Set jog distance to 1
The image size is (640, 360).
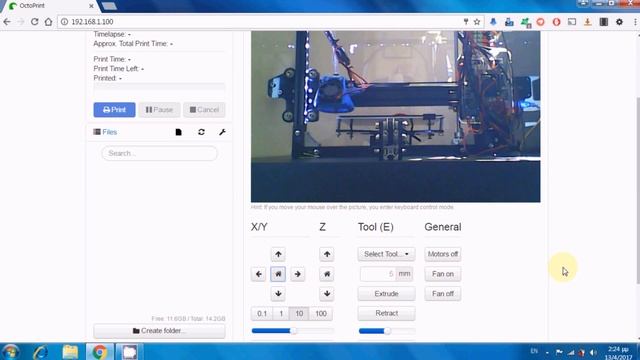coord(281,313)
